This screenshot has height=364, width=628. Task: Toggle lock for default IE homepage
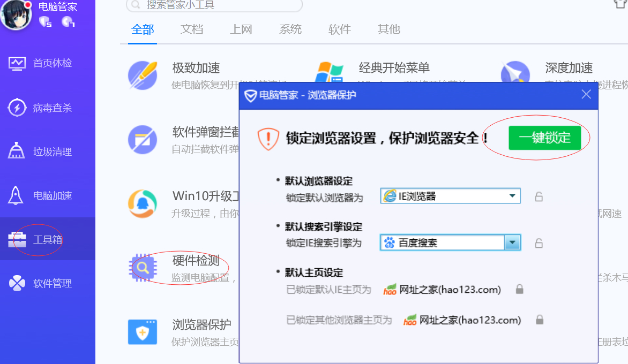pyautogui.click(x=519, y=289)
